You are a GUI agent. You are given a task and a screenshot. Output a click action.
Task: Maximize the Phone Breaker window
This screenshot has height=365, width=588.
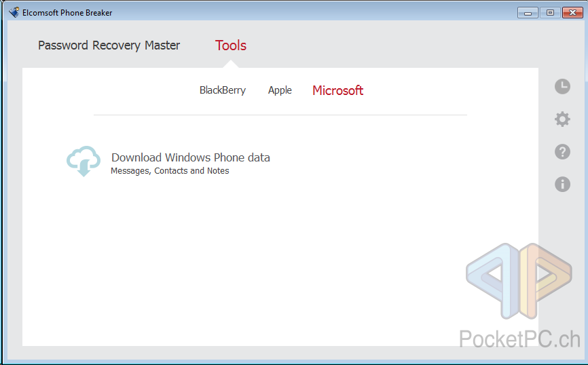[550, 13]
